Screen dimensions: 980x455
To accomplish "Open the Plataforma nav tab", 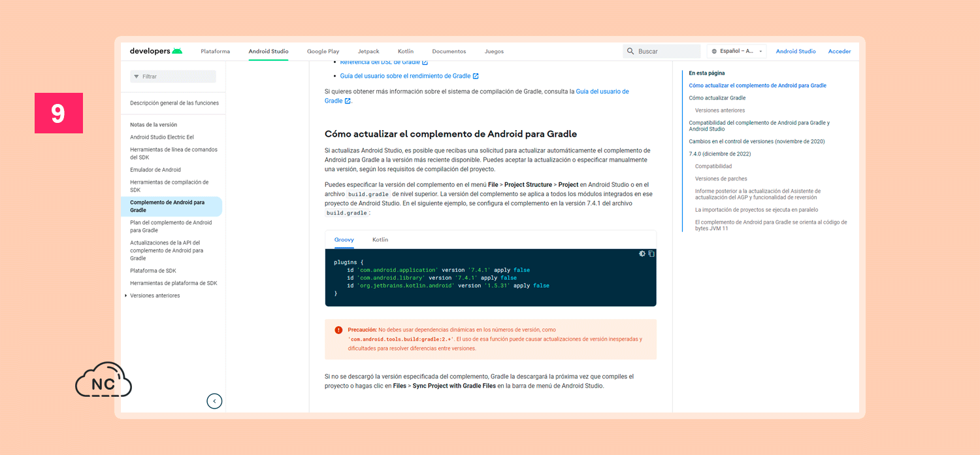I will [x=216, y=51].
